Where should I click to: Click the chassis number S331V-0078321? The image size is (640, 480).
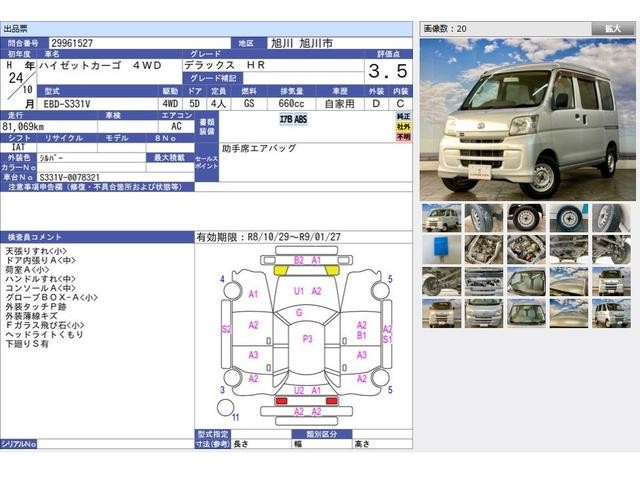pos(69,178)
